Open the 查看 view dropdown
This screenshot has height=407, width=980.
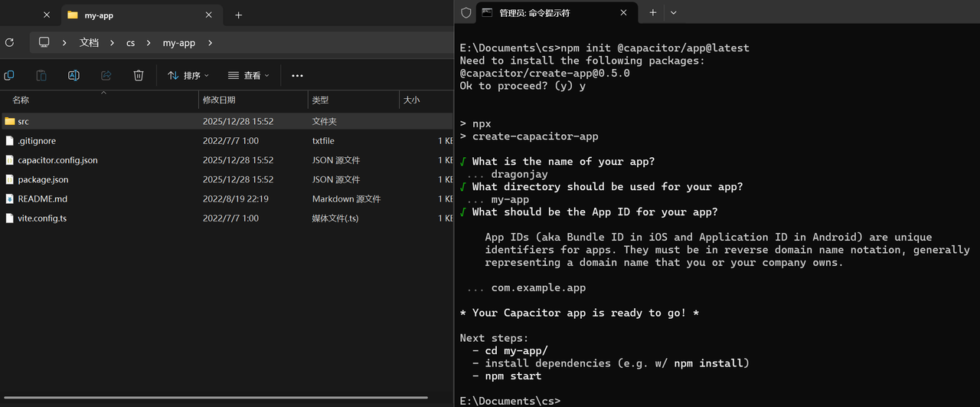249,75
